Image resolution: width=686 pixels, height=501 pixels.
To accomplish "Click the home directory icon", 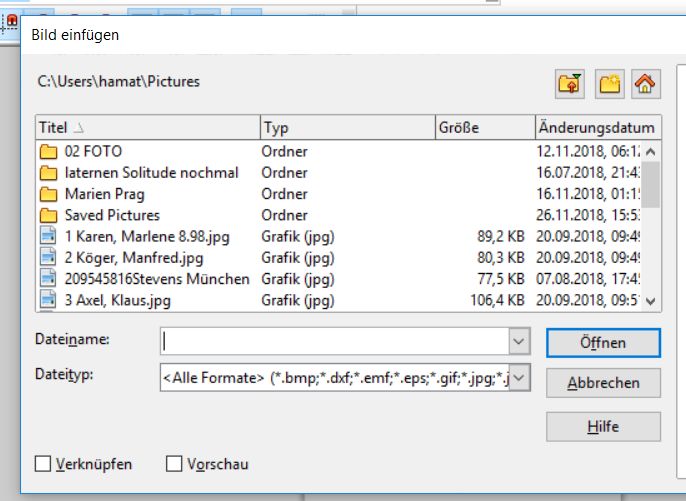I will pos(646,84).
